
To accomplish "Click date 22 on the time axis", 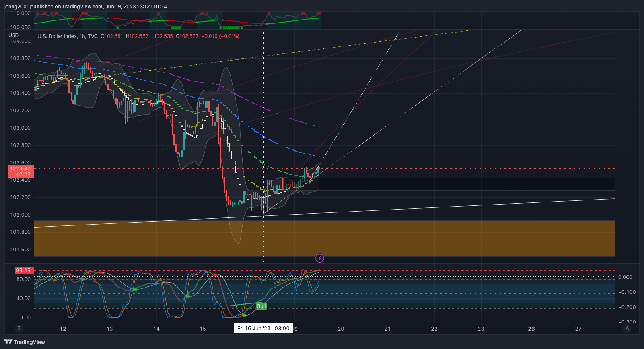I will tap(434, 329).
